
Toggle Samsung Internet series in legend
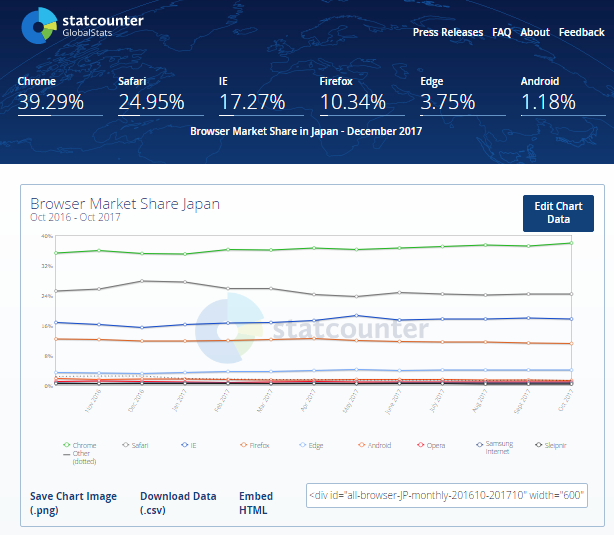coord(495,447)
